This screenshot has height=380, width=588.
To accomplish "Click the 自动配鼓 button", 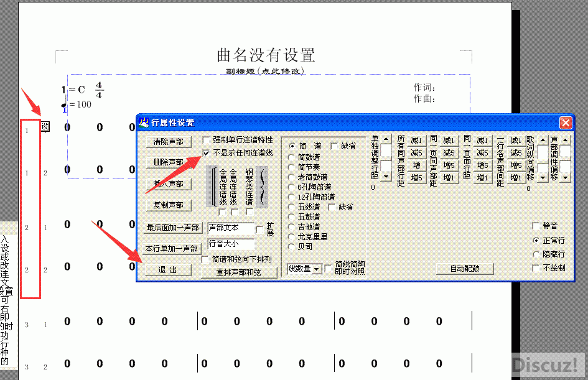I will point(465,268).
